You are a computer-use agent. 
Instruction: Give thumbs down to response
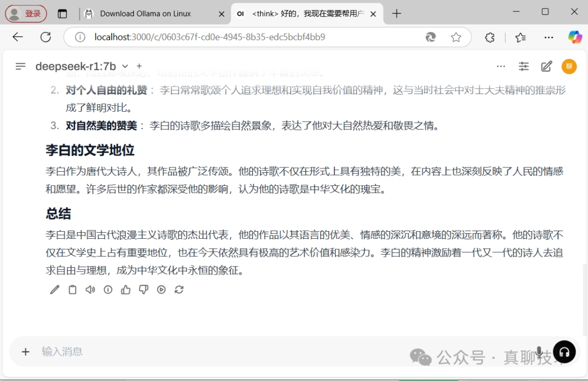tap(144, 289)
